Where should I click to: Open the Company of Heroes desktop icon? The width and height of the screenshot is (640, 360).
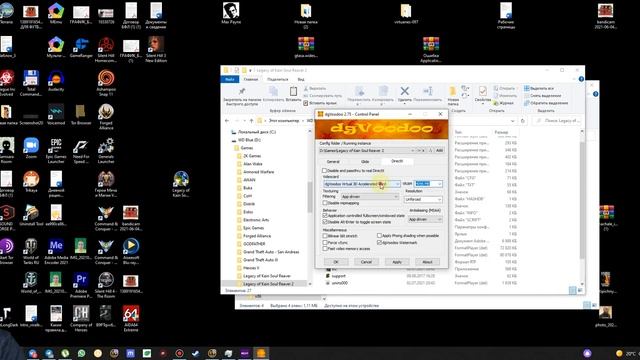pos(81,318)
